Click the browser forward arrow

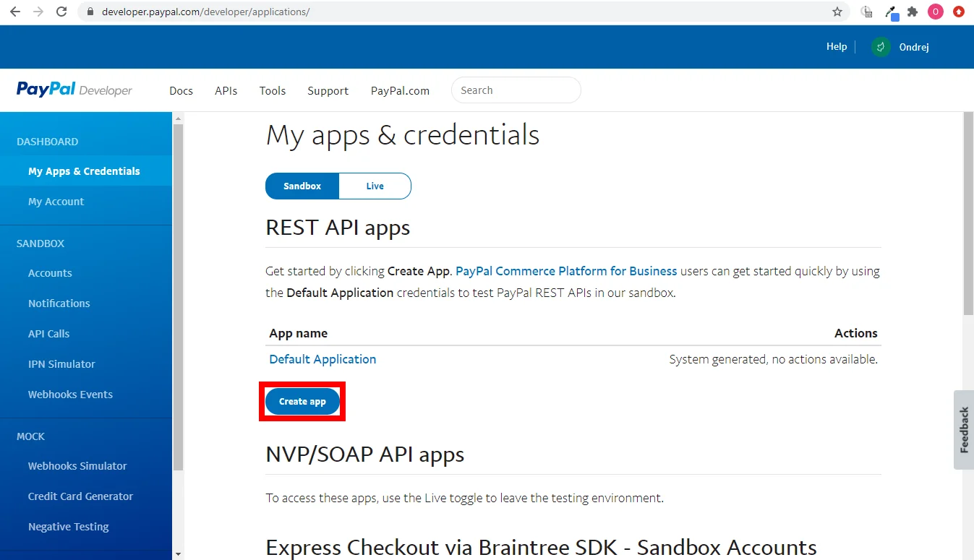[38, 12]
